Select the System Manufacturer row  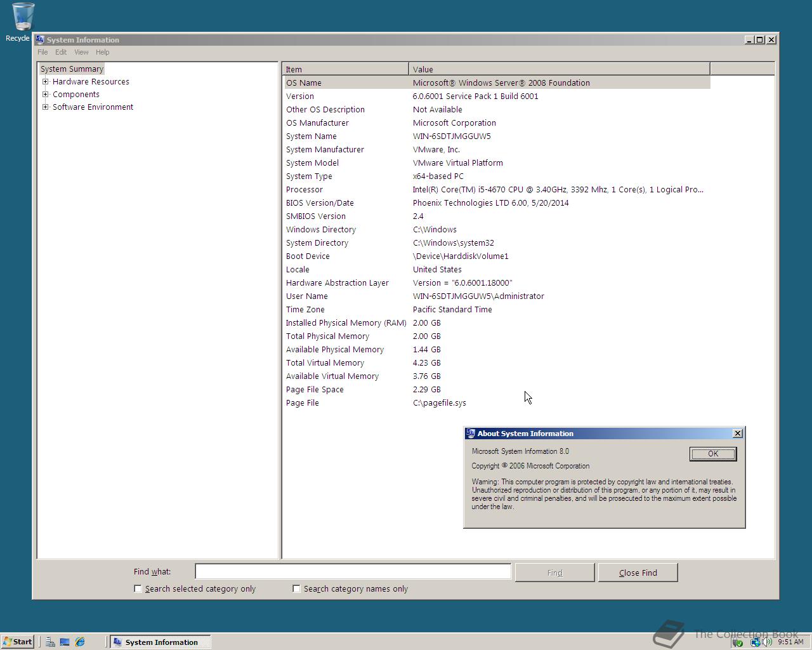tap(497, 149)
